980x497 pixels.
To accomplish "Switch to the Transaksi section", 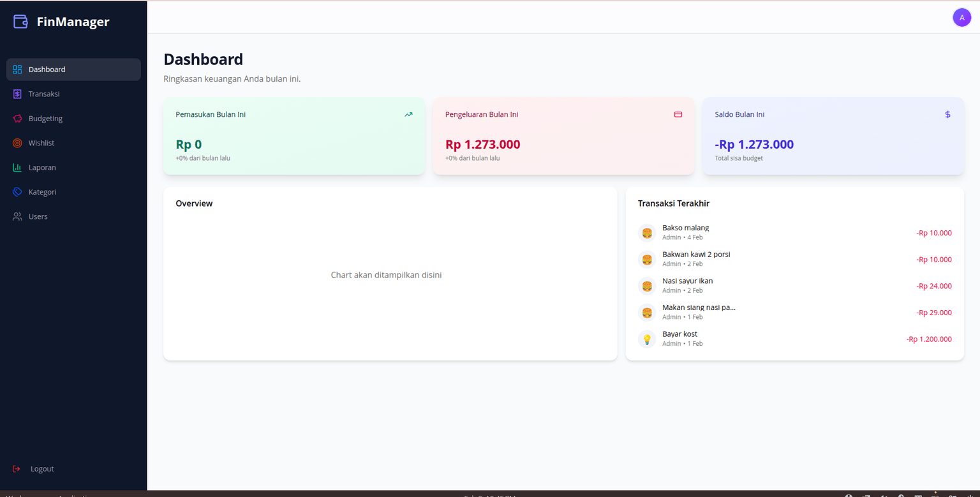I will [x=44, y=94].
